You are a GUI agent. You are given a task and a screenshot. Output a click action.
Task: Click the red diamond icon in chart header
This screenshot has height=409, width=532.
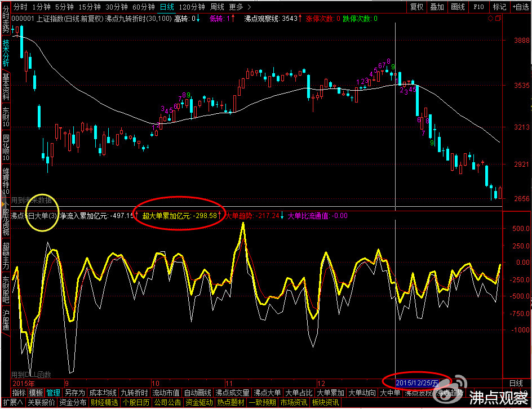click(x=490, y=19)
